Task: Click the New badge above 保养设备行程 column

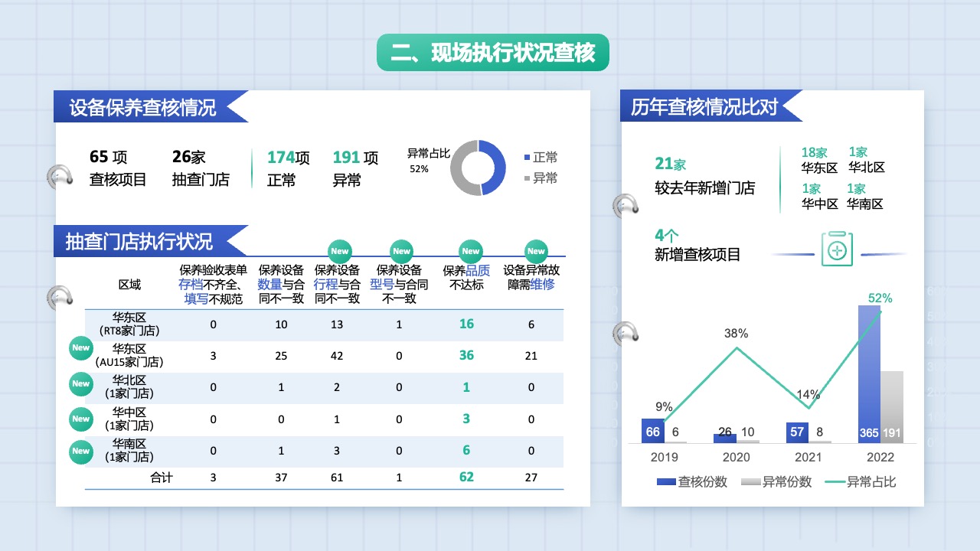Action: (339, 251)
